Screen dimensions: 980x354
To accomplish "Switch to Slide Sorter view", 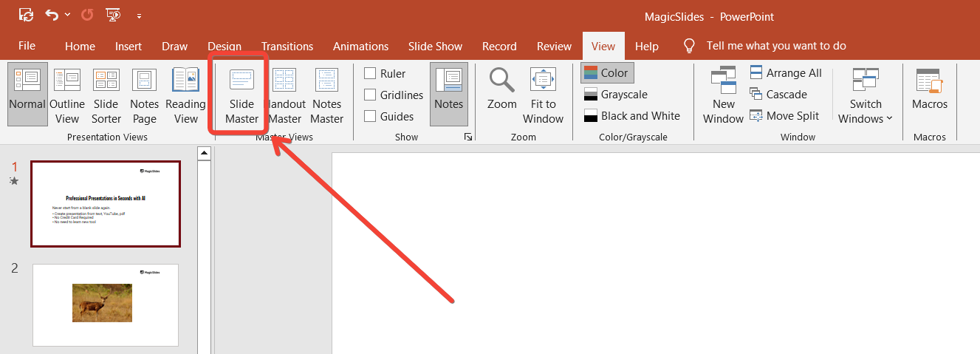I will [106, 95].
